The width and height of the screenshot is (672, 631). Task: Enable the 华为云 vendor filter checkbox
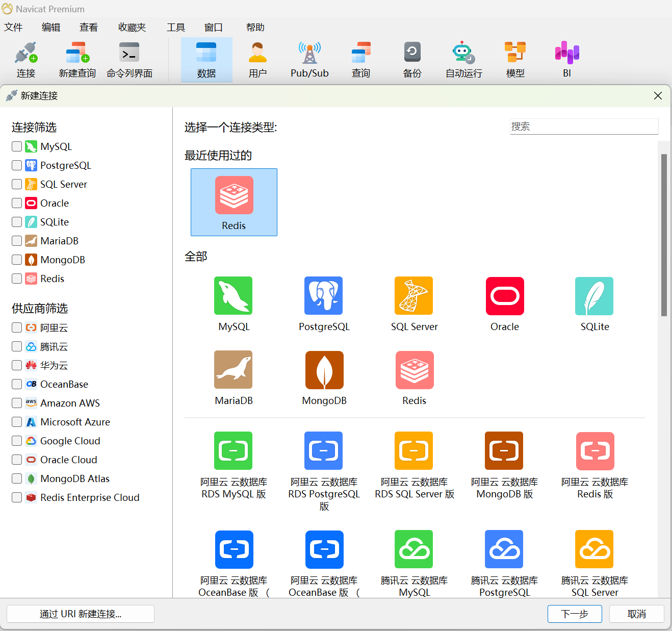[x=17, y=365]
